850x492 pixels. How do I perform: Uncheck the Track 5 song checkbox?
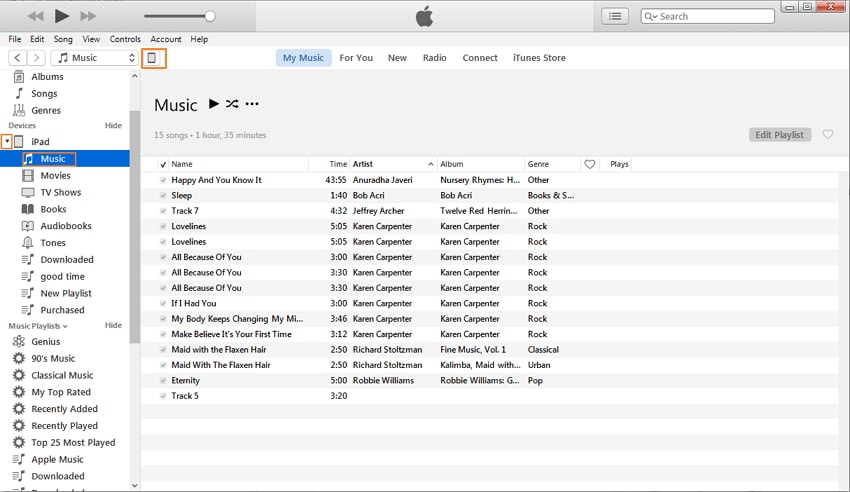click(x=163, y=396)
